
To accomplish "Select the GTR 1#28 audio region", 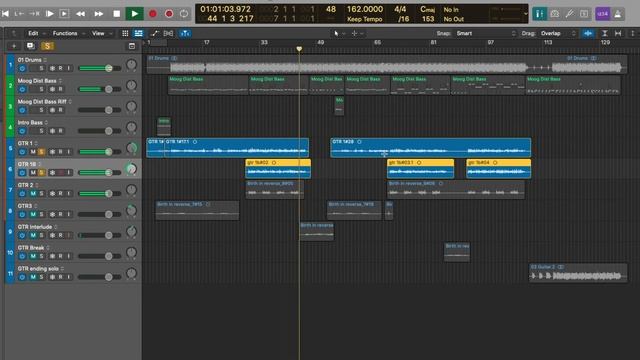I will [x=431, y=148].
